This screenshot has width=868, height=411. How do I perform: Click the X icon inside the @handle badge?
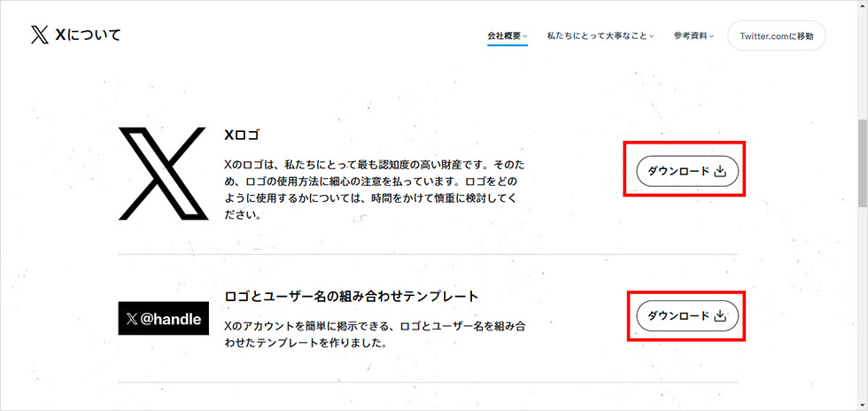132,319
